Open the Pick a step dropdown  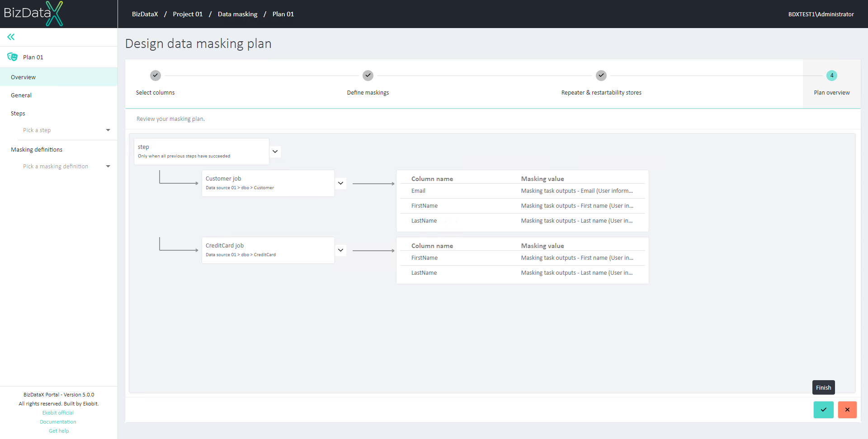click(x=66, y=130)
